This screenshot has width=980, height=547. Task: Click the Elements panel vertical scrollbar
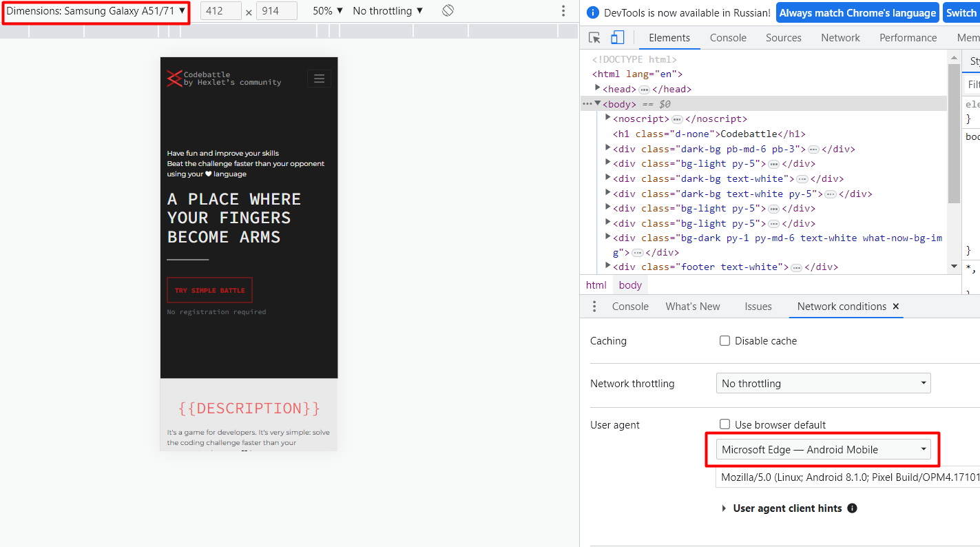pos(954,134)
